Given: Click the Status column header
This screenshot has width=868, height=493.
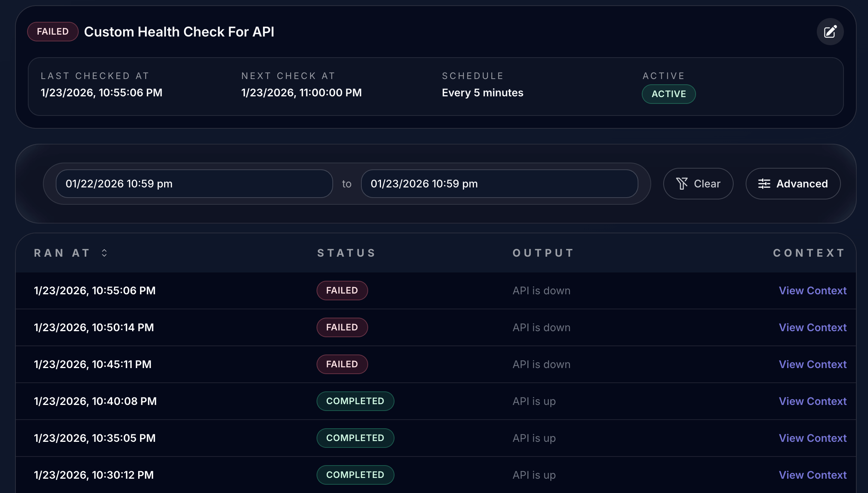Looking at the screenshot, I should [x=346, y=253].
